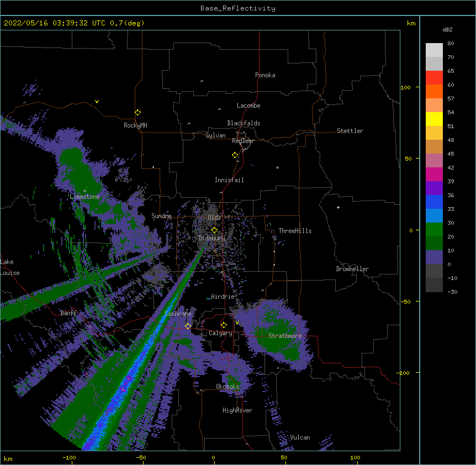Click the Drumheller label

click(x=352, y=269)
